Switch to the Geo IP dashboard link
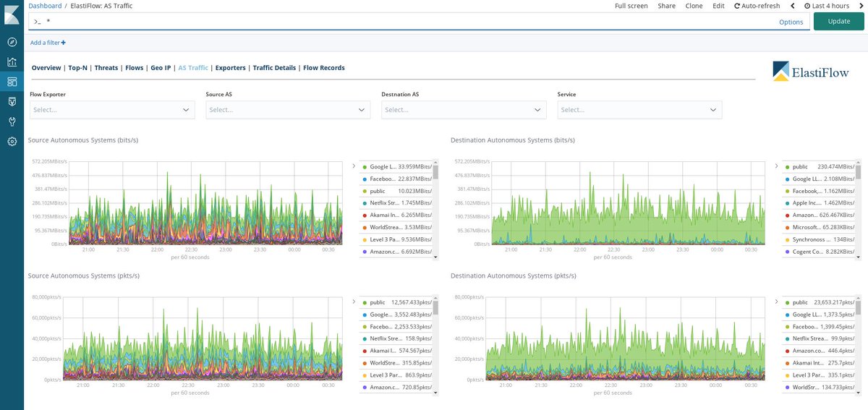Viewport: 868px width, 410px height. pyautogui.click(x=161, y=68)
